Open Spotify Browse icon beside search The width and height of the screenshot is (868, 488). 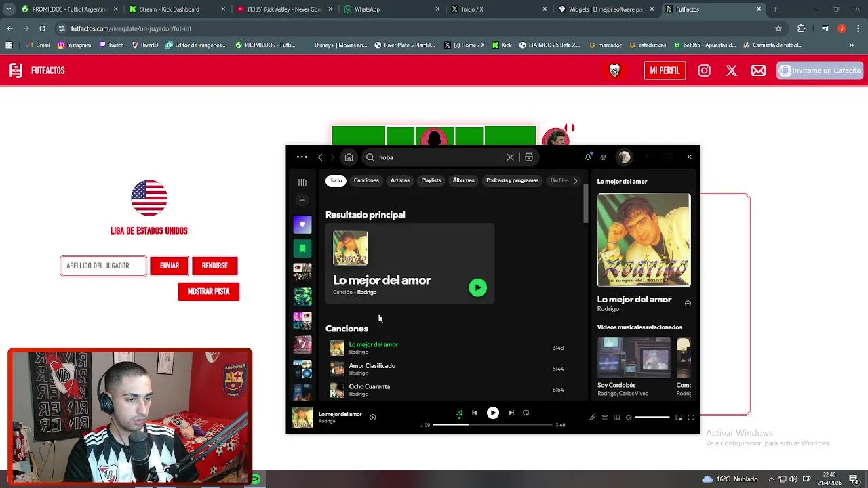529,157
